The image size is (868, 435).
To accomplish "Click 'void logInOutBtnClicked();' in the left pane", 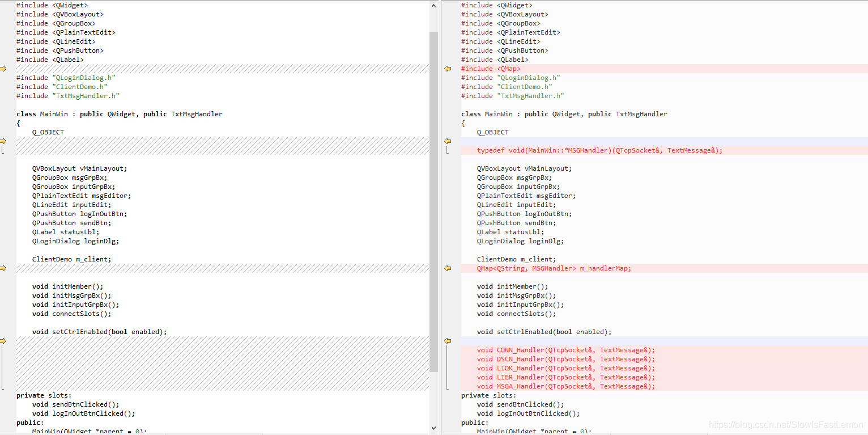I will click(84, 413).
